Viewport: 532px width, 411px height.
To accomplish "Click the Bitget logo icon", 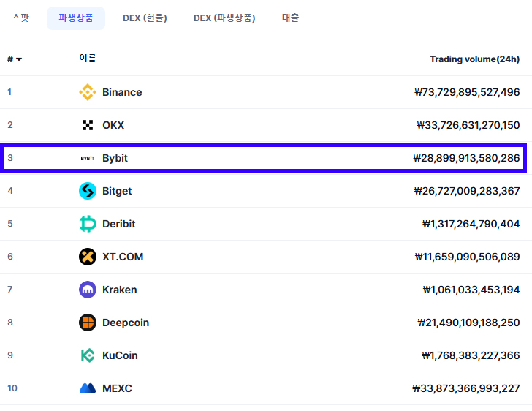I will click(x=88, y=191).
